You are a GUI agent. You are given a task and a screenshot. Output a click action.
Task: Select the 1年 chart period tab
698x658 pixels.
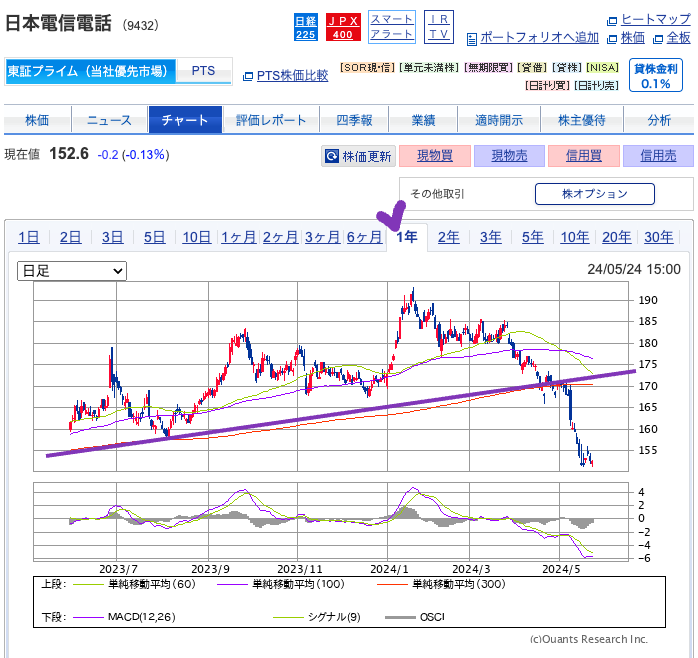[x=407, y=237]
